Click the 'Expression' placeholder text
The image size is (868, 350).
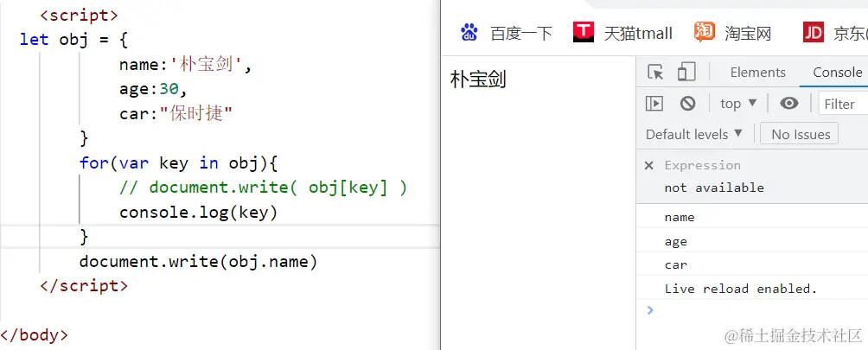pyautogui.click(x=703, y=165)
